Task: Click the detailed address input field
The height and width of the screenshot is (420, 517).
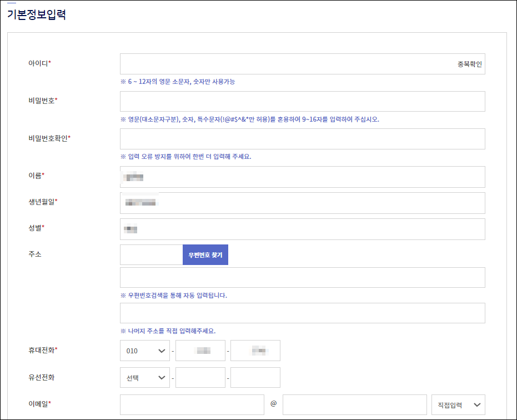Action: tap(302, 313)
